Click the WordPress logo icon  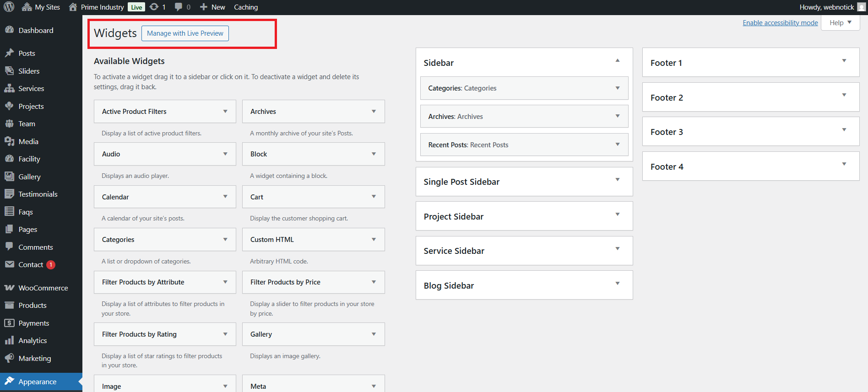pyautogui.click(x=9, y=7)
